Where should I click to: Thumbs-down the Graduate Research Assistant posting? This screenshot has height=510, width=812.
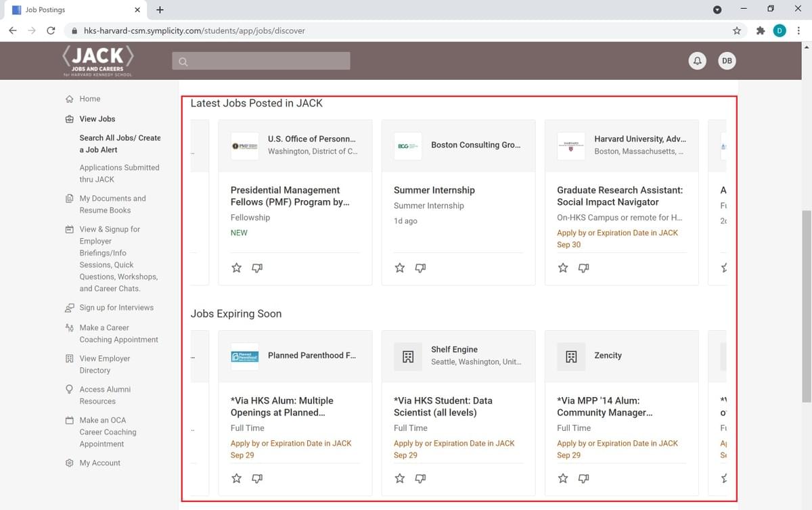click(x=584, y=268)
